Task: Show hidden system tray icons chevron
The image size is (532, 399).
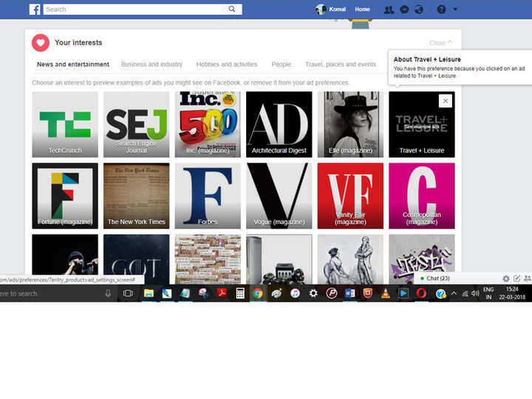Action: coord(454,293)
